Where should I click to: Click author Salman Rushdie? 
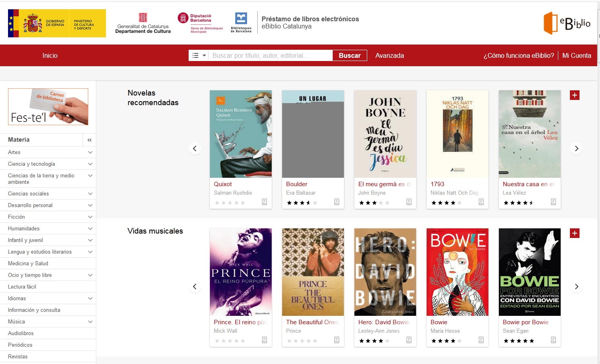pyautogui.click(x=233, y=193)
